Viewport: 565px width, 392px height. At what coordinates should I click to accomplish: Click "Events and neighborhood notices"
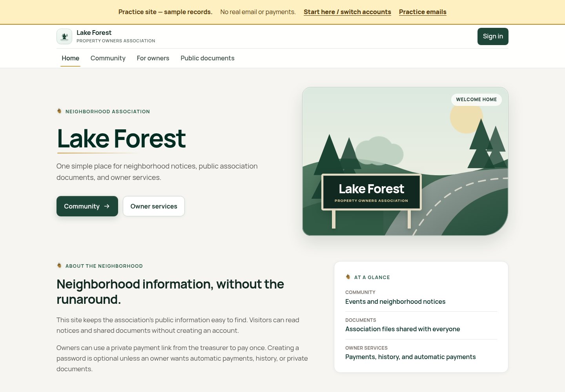pos(395,301)
